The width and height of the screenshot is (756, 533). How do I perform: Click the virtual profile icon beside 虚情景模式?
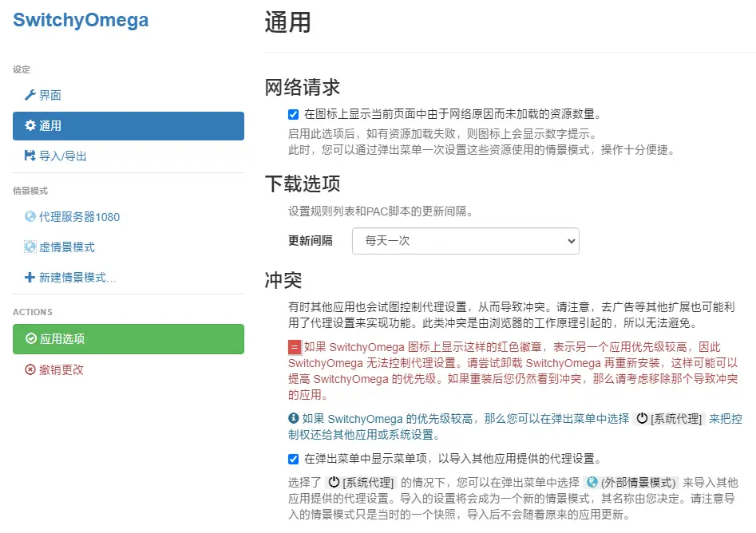pos(30,247)
